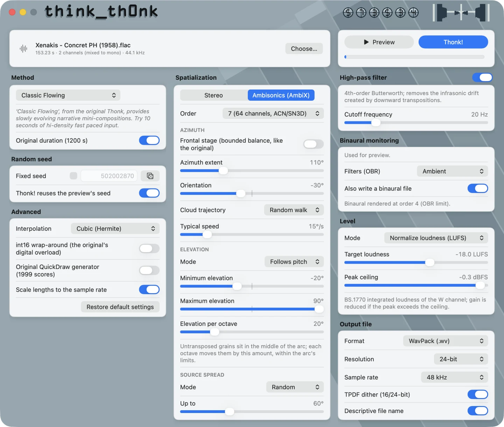Open the Level Mode Normalize loudness dropdown

pyautogui.click(x=436, y=238)
